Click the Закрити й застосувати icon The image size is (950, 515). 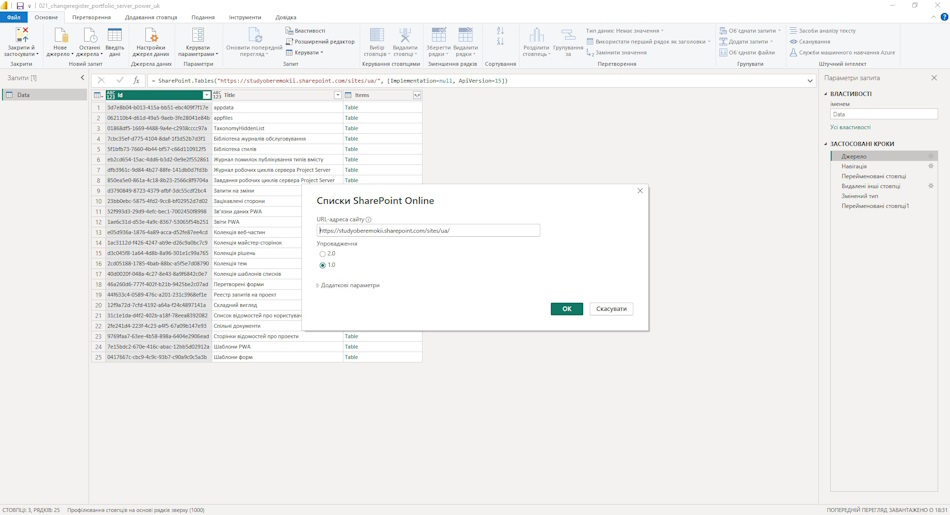point(22,35)
